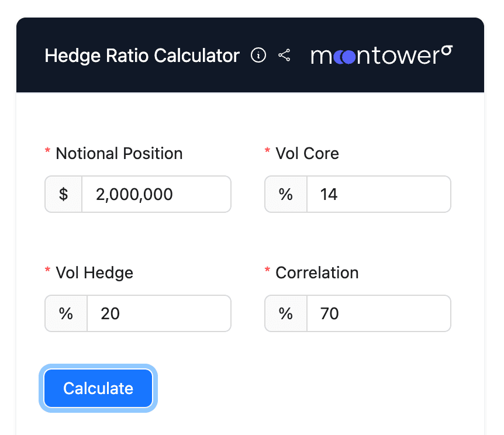Click the share icon in the header
The image size is (504, 435).
pos(285,56)
